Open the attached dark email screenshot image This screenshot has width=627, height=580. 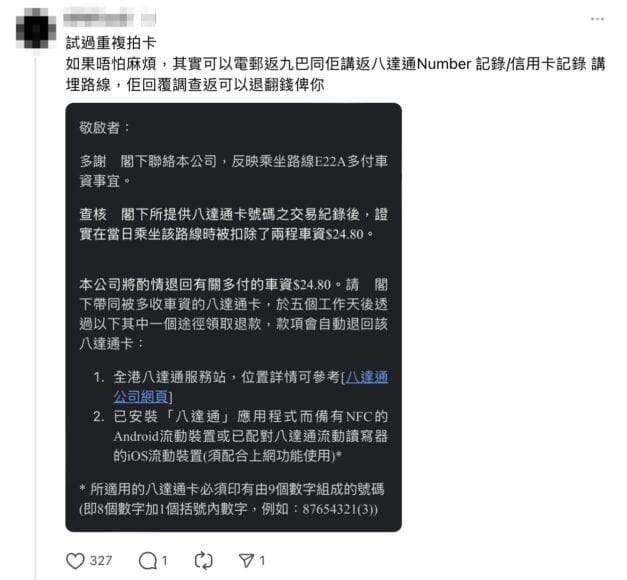pyautogui.click(x=234, y=317)
